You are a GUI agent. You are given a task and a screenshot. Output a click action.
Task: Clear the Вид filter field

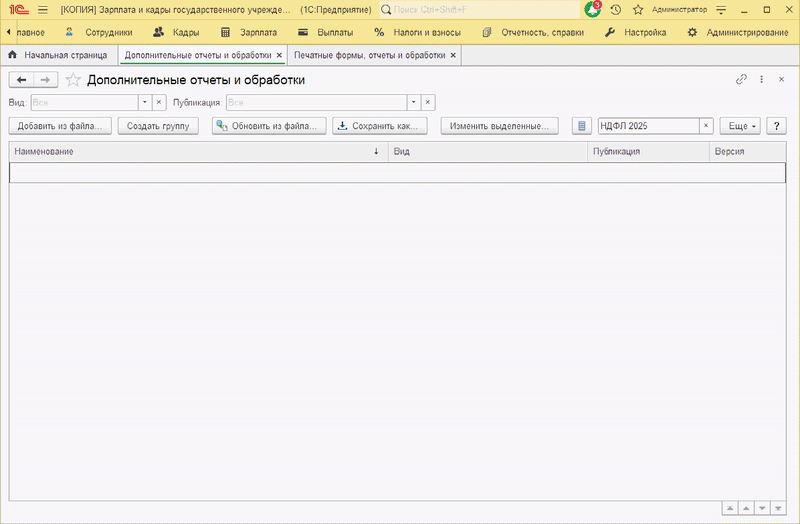pos(159,103)
